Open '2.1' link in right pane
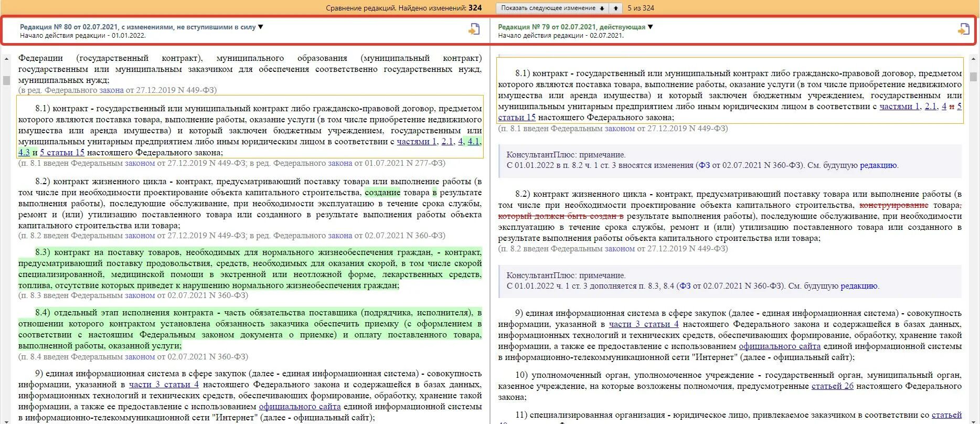Image resolution: width=980 pixels, height=424 pixels. 930,106
